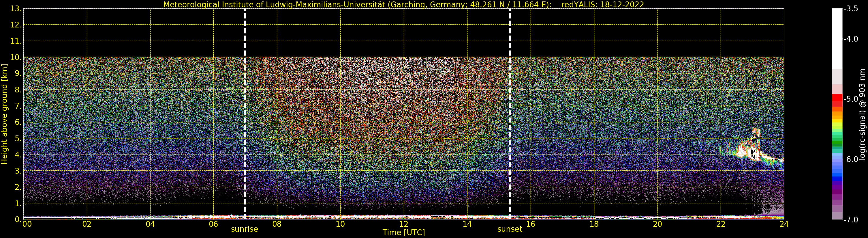Click the '-3.5' colorbar tick label
The width and height of the screenshot is (868, 238).
point(851,9)
